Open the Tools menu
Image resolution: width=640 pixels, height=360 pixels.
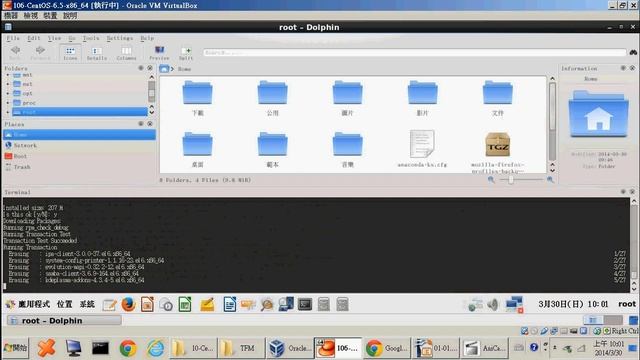91,38
